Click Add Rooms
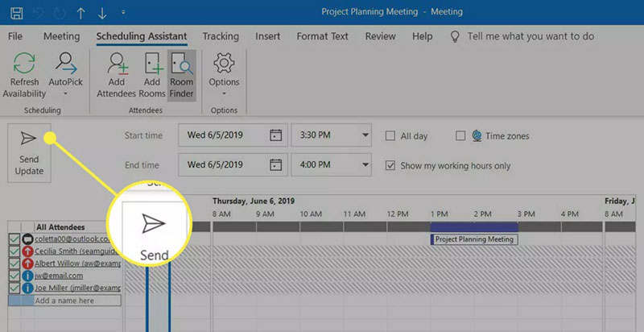This screenshot has width=644, height=332. (152, 75)
